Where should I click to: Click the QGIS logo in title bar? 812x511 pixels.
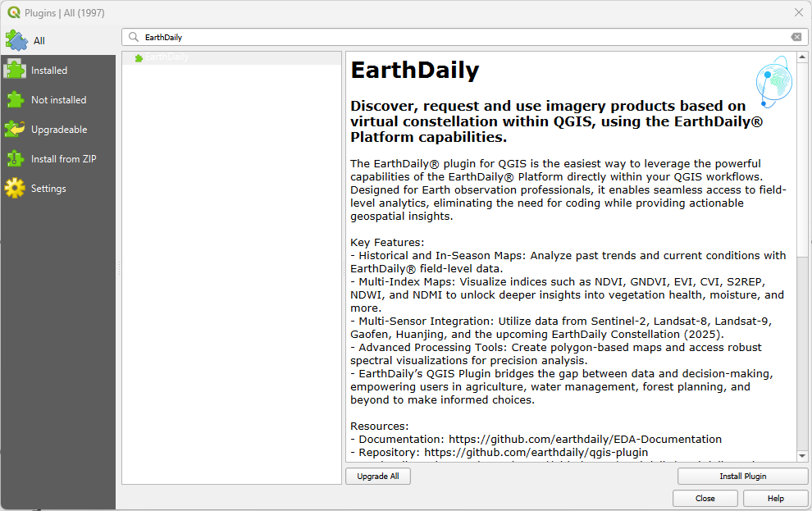[13, 12]
